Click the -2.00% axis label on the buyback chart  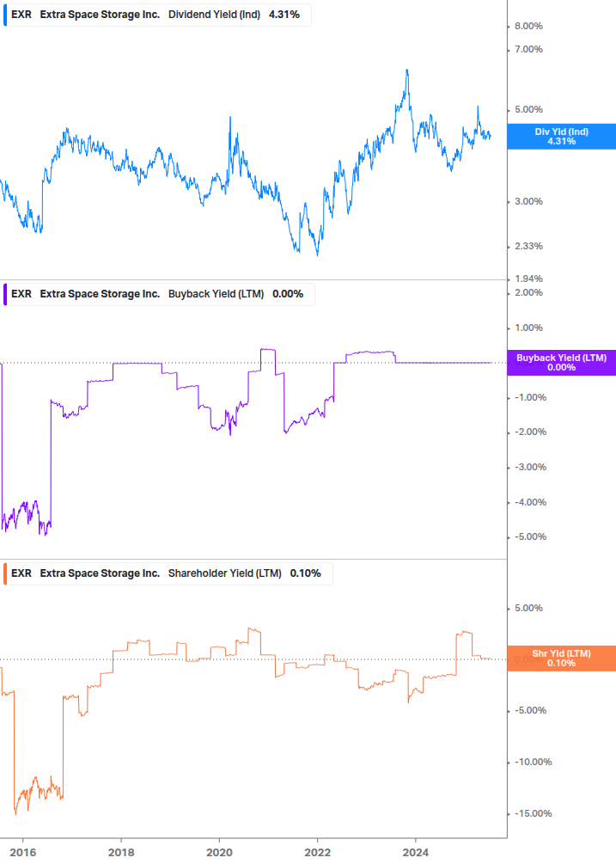pyautogui.click(x=530, y=432)
